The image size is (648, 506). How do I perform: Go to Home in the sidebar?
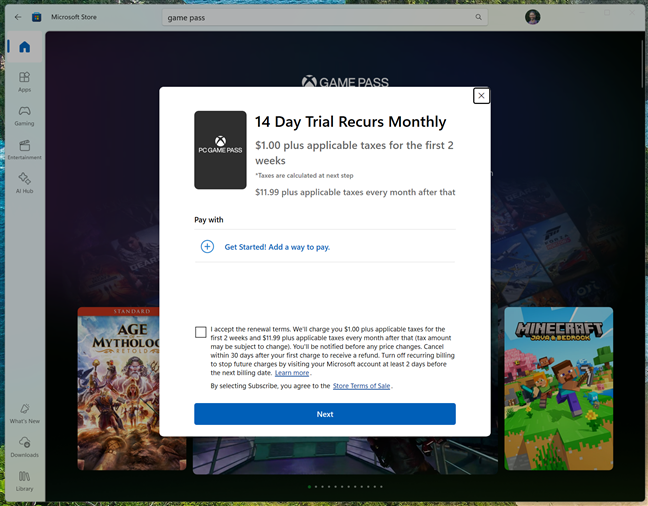pos(24,47)
